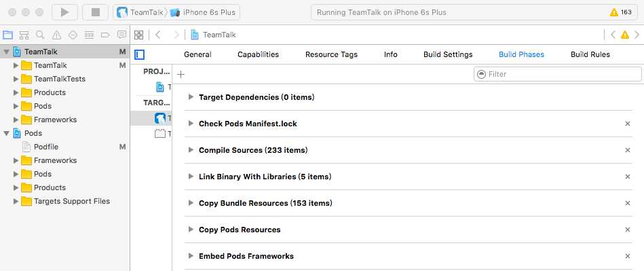Expand the TeamTalkTests folder
Screen dimensions: 644x271
click(16, 79)
